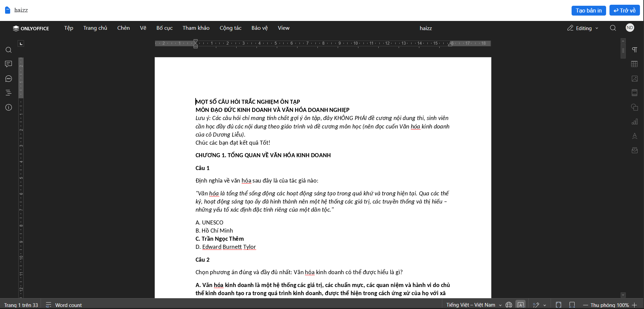Toggle fit to page view
Screen dimensions: 644x309
[558, 305]
